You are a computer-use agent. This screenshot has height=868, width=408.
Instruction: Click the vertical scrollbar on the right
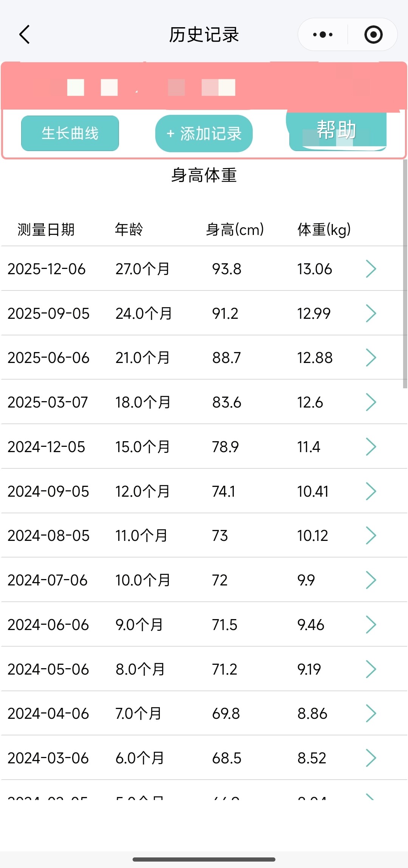(405, 274)
